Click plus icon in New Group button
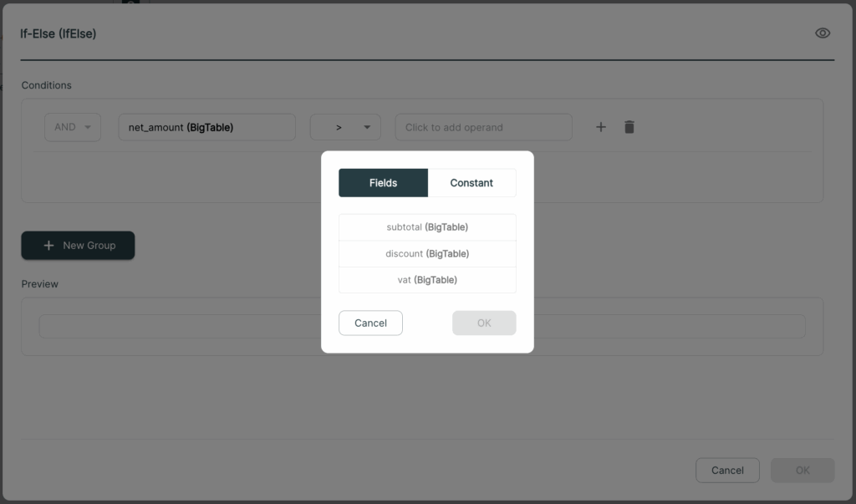The image size is (856, 504). coord(48,245)
